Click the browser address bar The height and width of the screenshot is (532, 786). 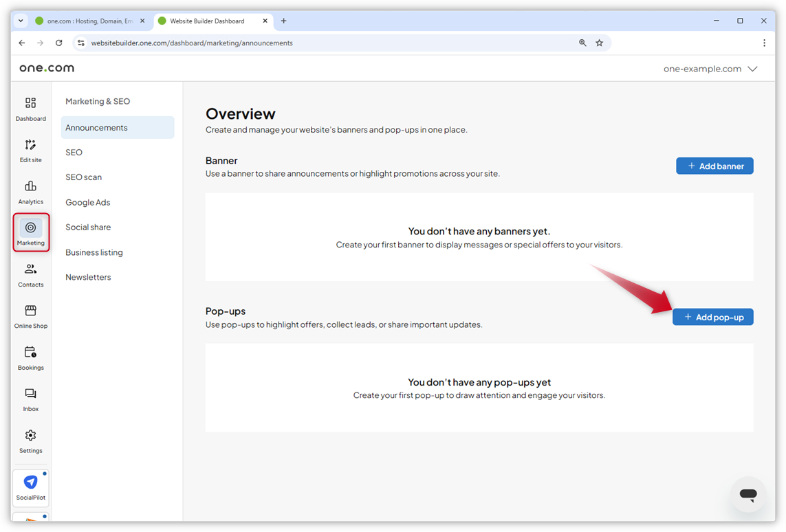[275, 43]
